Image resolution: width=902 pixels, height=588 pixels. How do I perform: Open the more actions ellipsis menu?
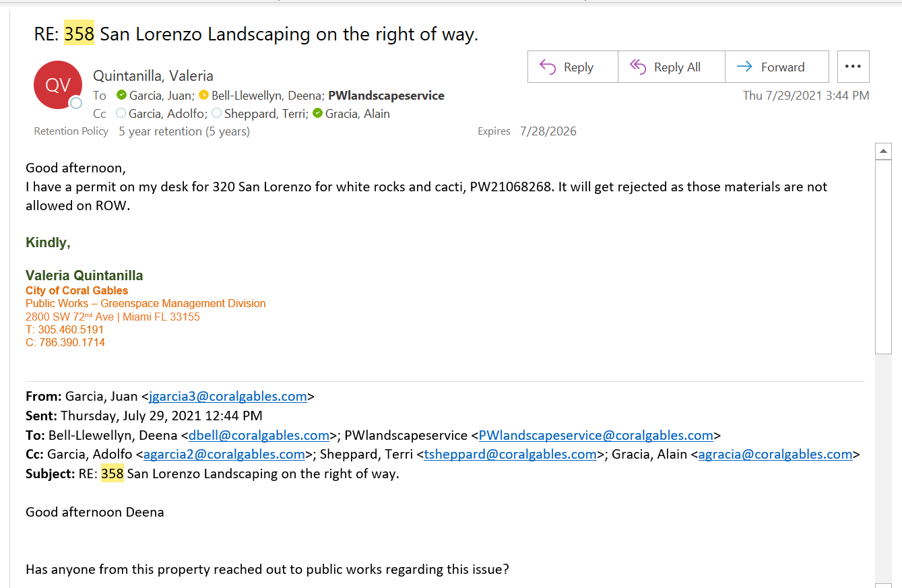click(853, 67)
